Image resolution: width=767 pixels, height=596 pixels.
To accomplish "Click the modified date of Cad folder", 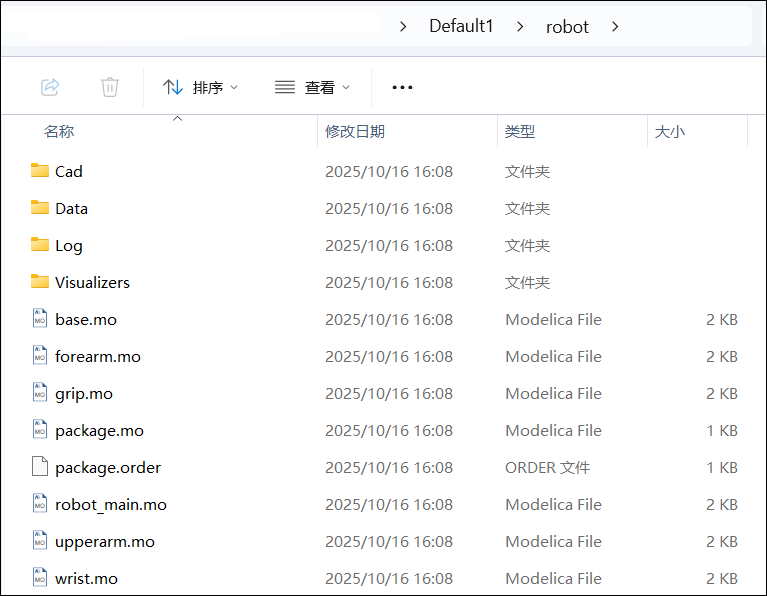I will click(x=389, y=172).
